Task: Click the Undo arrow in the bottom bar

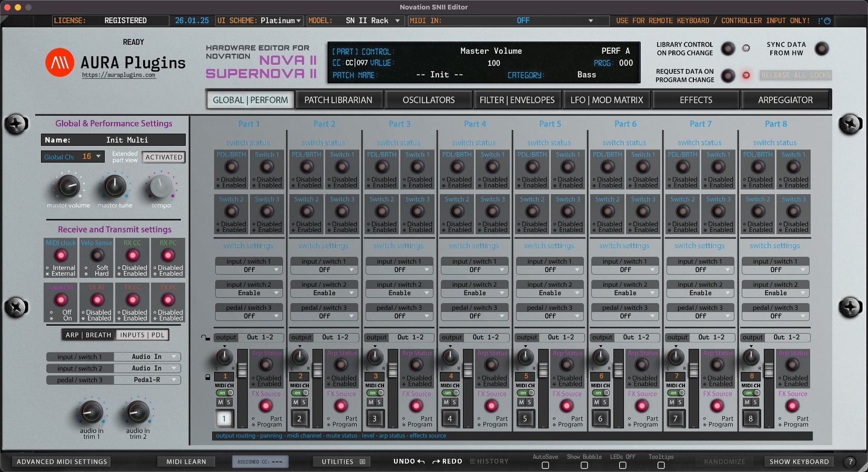Action: coord(421,461)
